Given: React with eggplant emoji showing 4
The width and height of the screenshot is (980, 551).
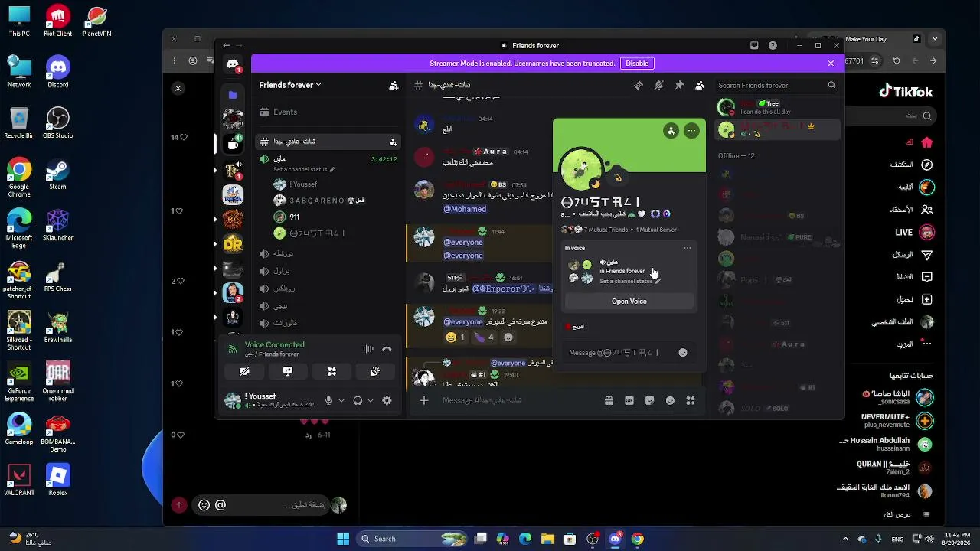Looking at the screenshot, I should tap(484, 337).
